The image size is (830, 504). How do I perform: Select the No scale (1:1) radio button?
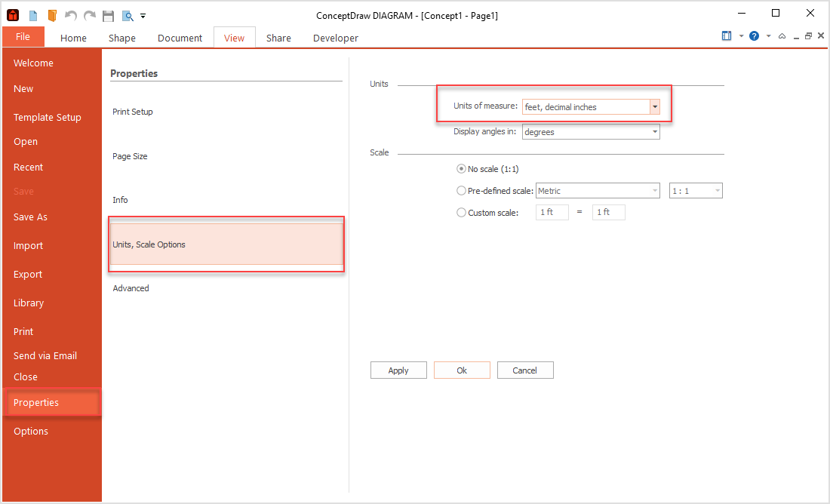[461, 169]
